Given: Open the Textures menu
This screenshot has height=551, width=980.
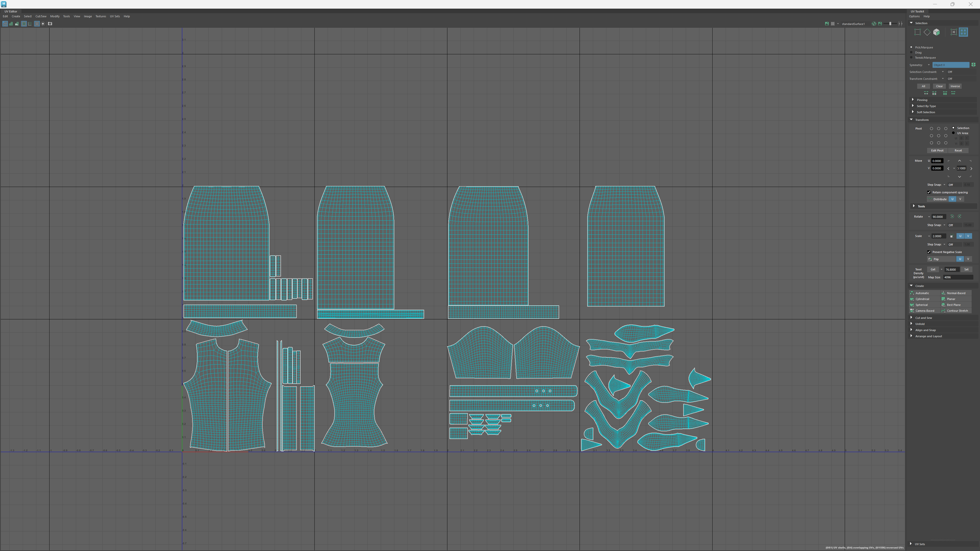Looking at the screenshot, I should click(101, 16).
